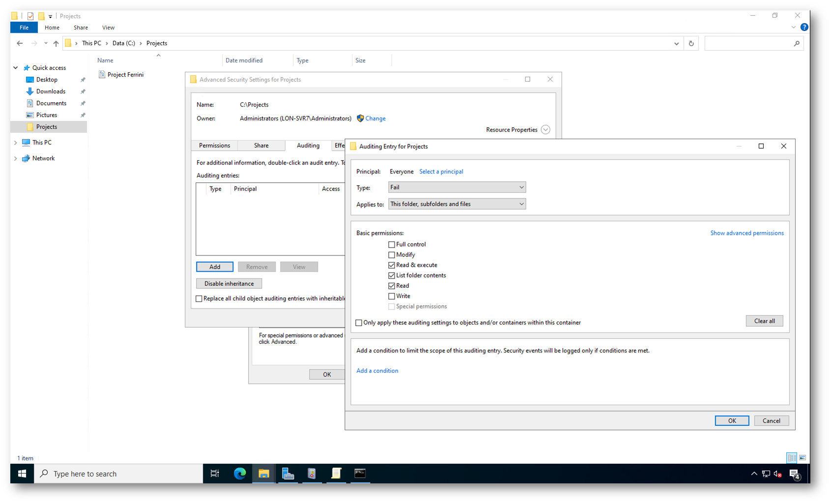This screenshot has height=504, width=831.
Task: Click the Add a condition link
Action: 377,371
